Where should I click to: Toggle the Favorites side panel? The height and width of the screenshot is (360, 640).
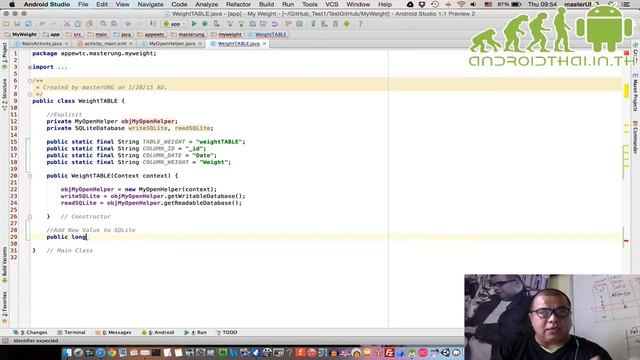(x=4, y=308)
